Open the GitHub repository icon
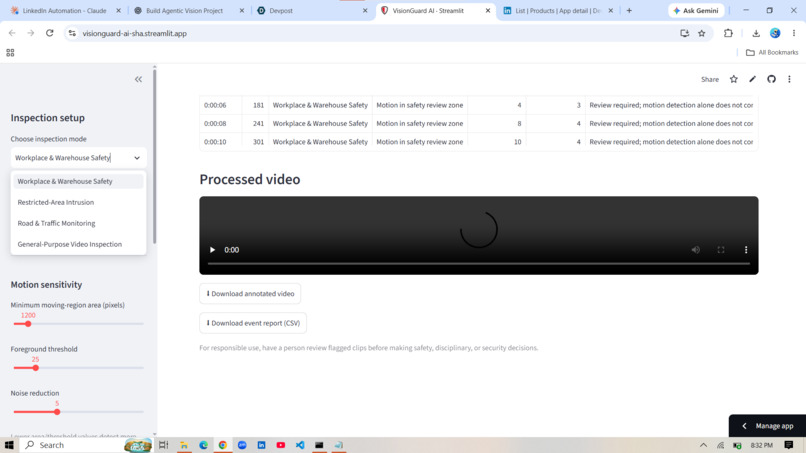Viewport: 806px width, 453px height. 771,79
